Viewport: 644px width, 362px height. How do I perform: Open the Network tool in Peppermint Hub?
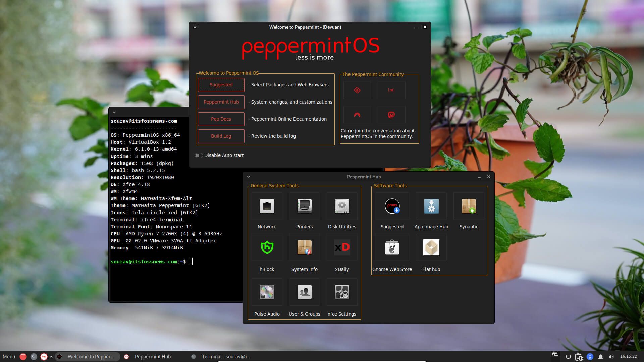pos(267,206)
